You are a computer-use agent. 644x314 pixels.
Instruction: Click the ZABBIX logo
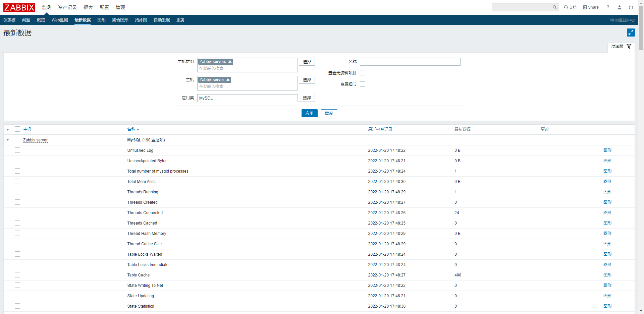pyautogui.click(x=19, y=7)
